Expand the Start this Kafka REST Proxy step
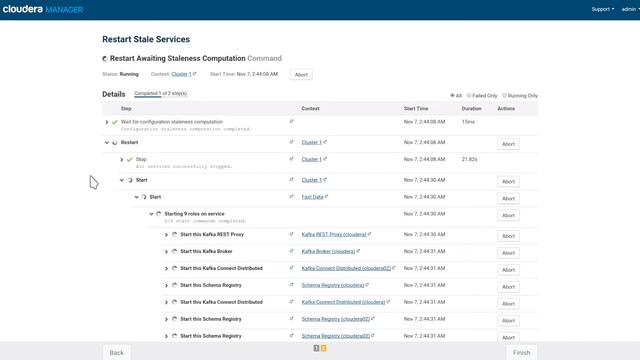640x360 pixels. [x=167, y=235]
